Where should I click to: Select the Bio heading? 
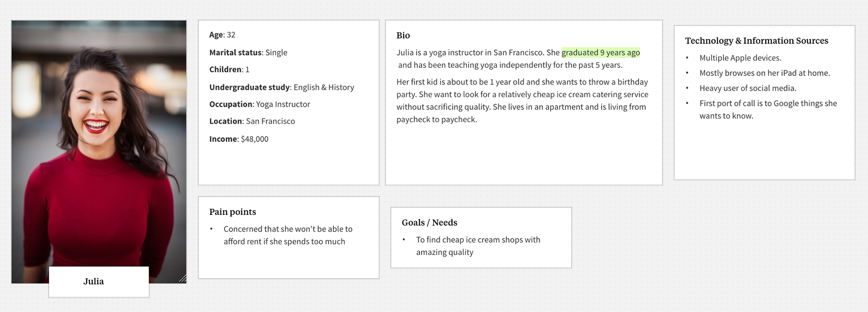click(x=403, y=35)
